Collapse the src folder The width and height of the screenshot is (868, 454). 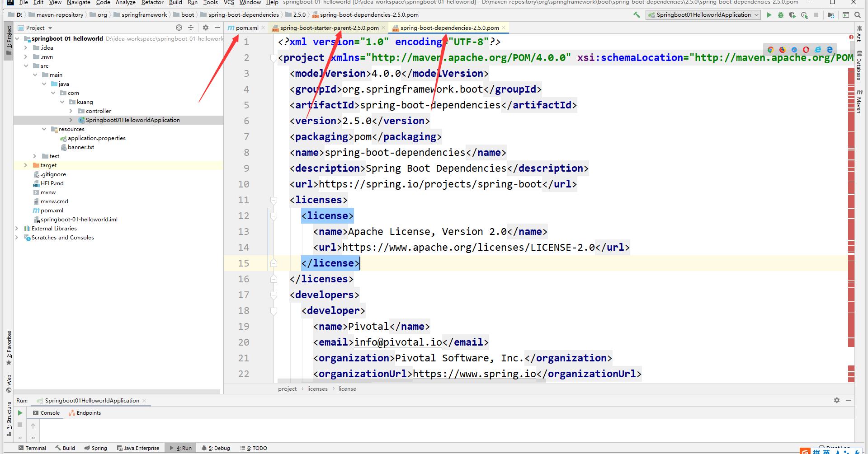pyautogui.click(x=26, y=66)
